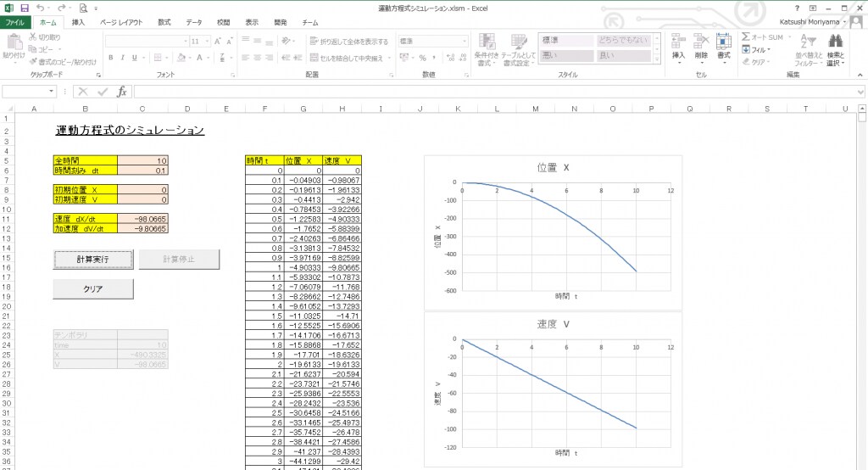
Task: Open font name dropdown
Action: pos(186,41)
